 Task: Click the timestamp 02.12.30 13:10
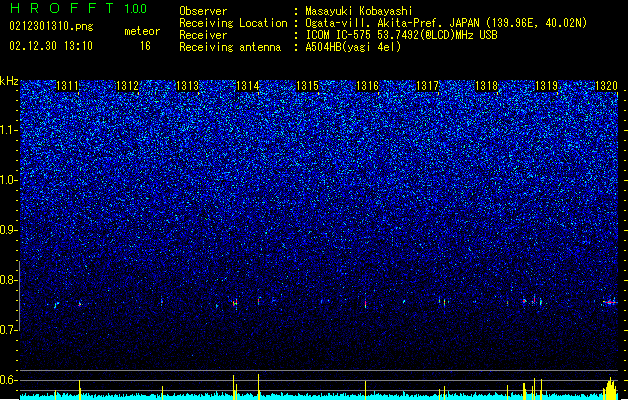point(51,46)
